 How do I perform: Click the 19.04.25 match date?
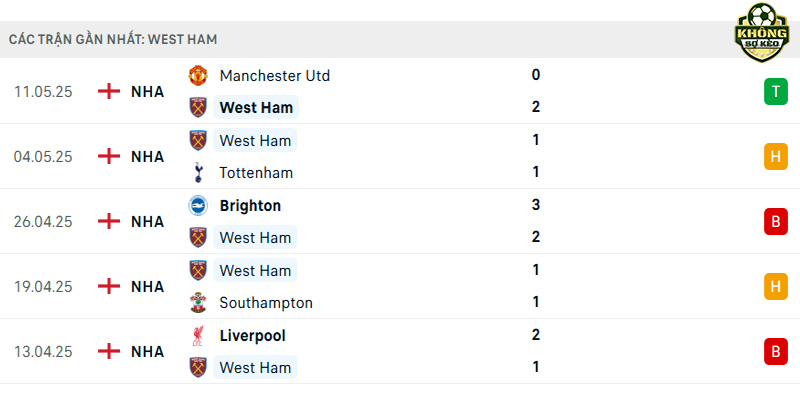pyautogui.click(x=43, y=287)
